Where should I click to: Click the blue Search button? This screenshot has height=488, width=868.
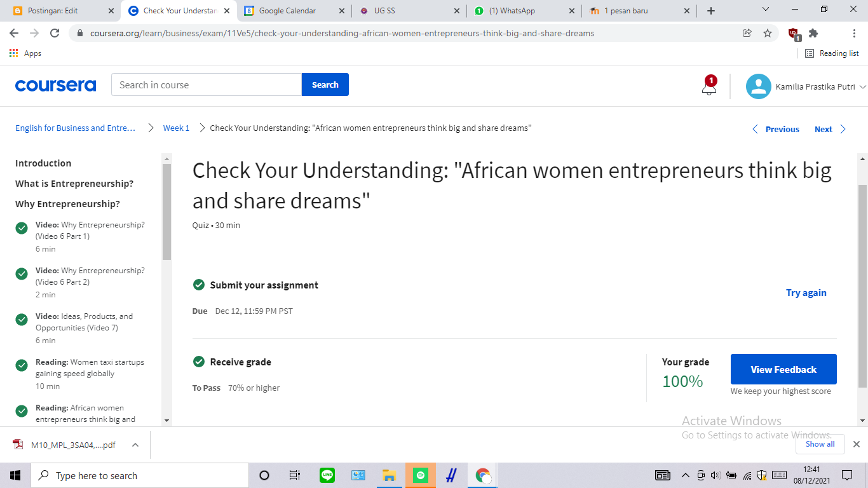[x=325, y=85]
